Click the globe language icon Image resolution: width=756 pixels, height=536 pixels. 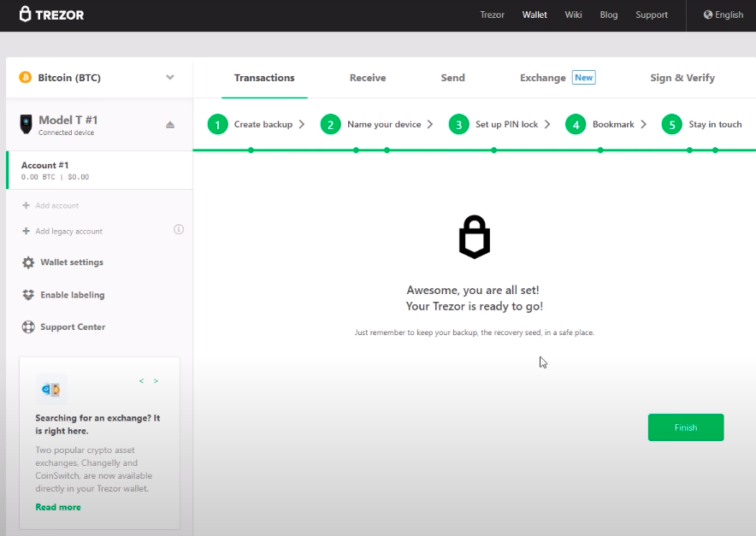click(x=708, y=15)
